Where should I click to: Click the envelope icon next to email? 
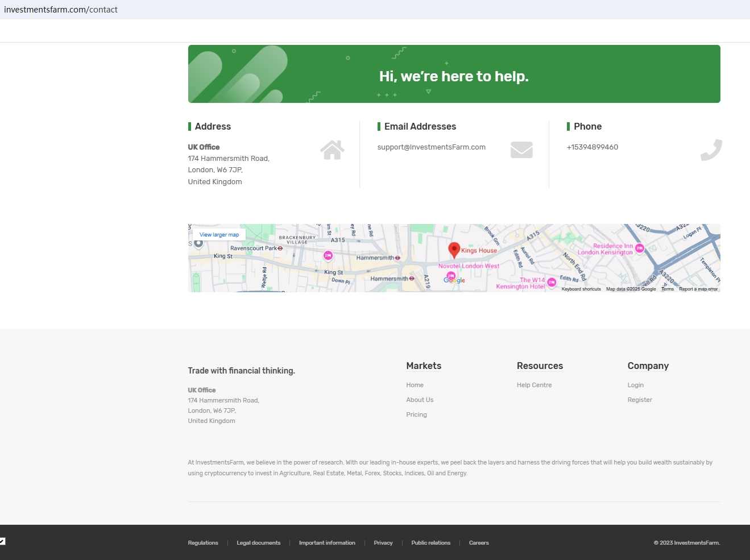click(x=521, y=150)
